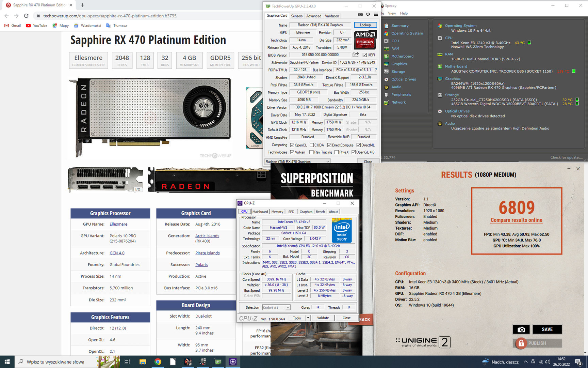Click the AMD Radeon logo in GPU-Z
Viewport: 588px width, 368px height.
(x=365, y=40)
